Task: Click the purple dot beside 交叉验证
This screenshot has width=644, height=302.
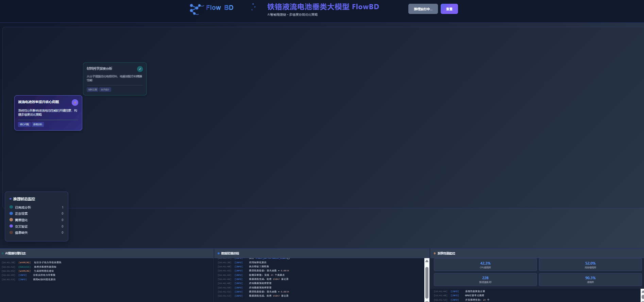Action: (x=11, y=226)
